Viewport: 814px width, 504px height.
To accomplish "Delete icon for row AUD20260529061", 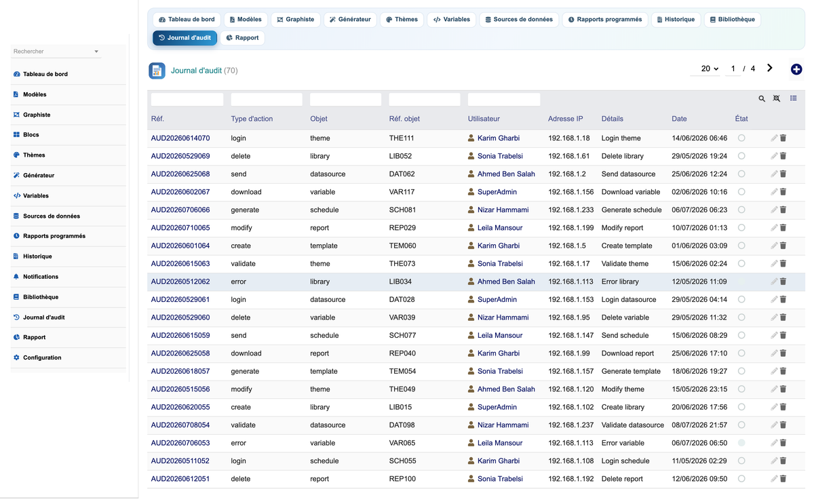I will 783,300.
